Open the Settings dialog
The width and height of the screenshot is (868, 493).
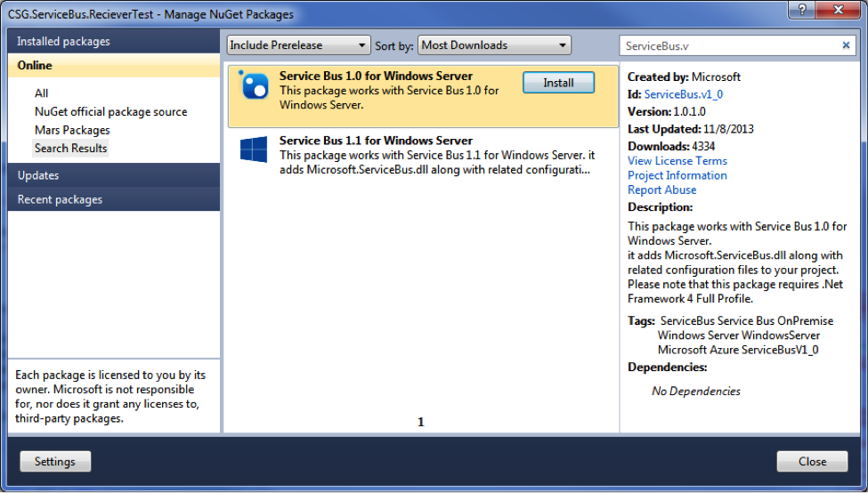(x=55, y=462)
